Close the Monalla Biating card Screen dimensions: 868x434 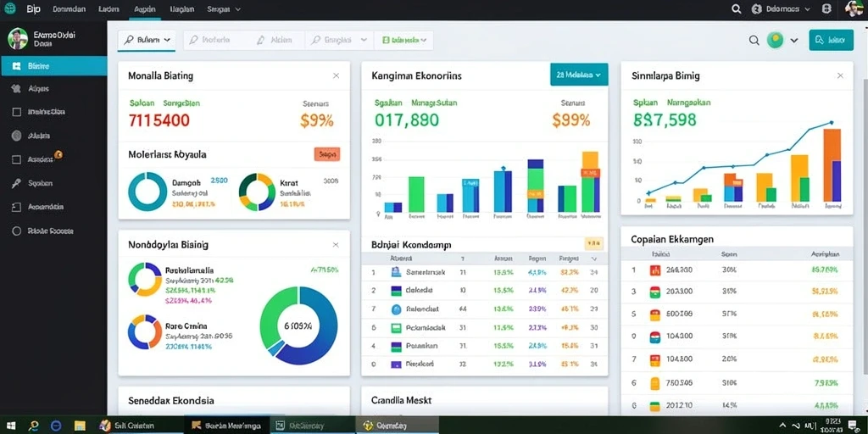(x=336, y=75)
